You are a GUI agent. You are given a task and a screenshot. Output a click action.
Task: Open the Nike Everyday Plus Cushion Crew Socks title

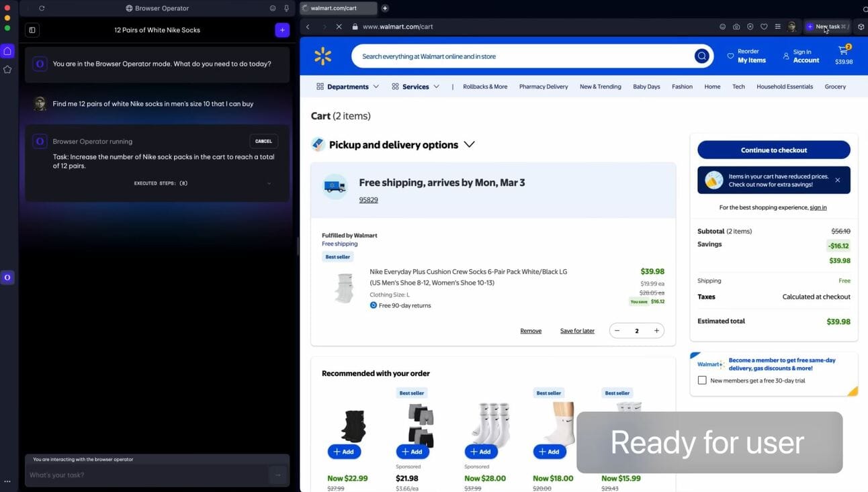coord(468,277)
